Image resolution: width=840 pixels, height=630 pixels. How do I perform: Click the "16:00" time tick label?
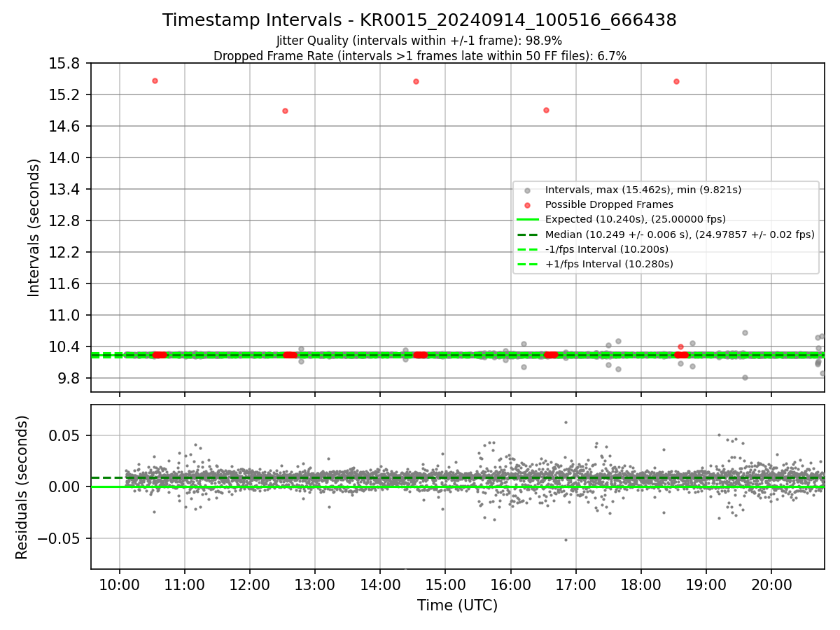point(511,584)
